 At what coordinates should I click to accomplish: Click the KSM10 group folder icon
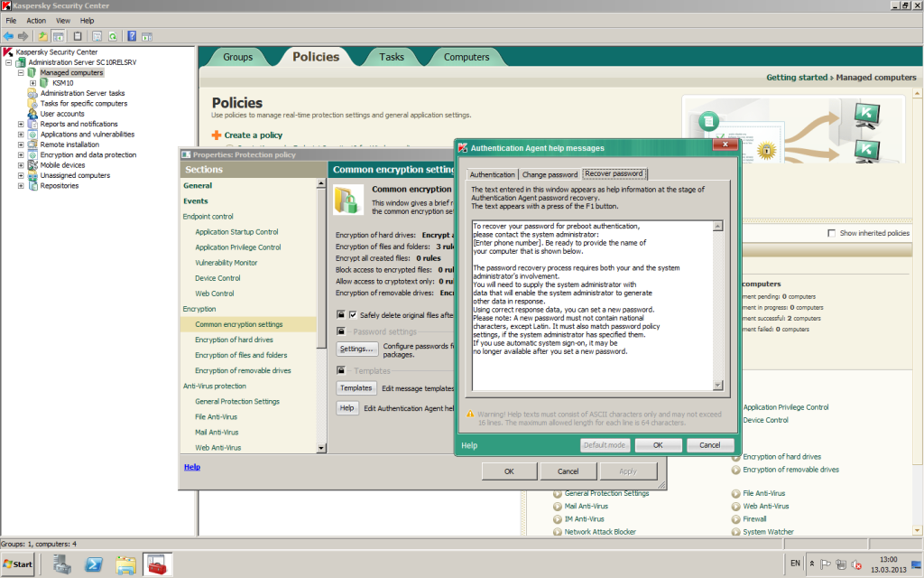(44, 82)
